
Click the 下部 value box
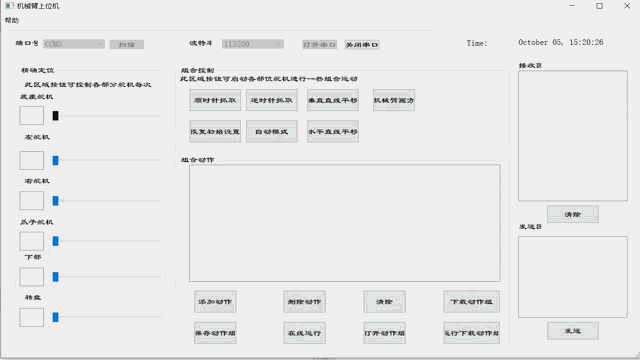pos(31,277)
